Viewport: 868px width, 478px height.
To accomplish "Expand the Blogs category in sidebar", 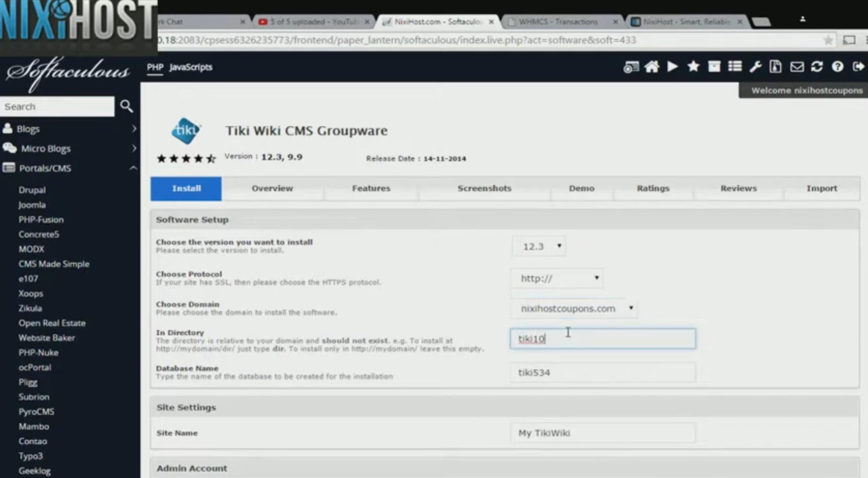I will click(x=70, y=129).
